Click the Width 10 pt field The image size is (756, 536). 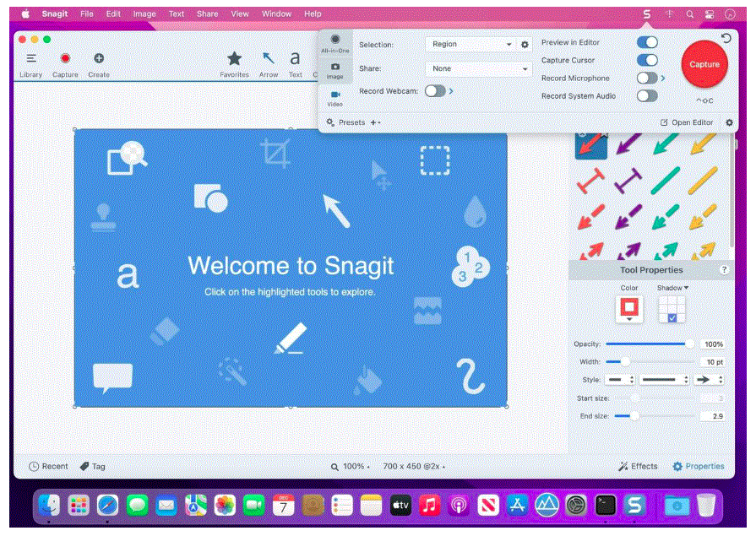coord(713,362)
